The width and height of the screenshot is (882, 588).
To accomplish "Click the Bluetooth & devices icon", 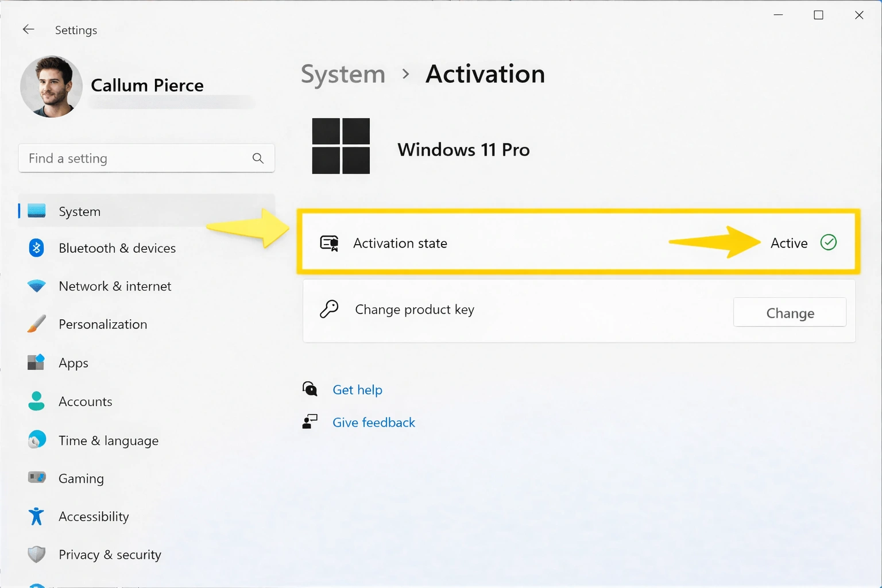I will [36, 247].
